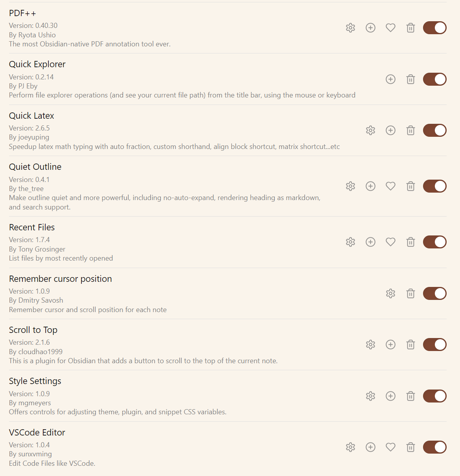Toggle off the Quiet Outline plugin

click(435, 186)
